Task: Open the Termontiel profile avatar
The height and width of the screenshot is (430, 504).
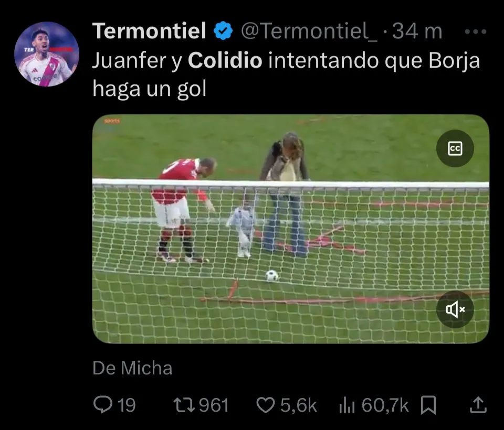Action: click(x=46, y=54)
